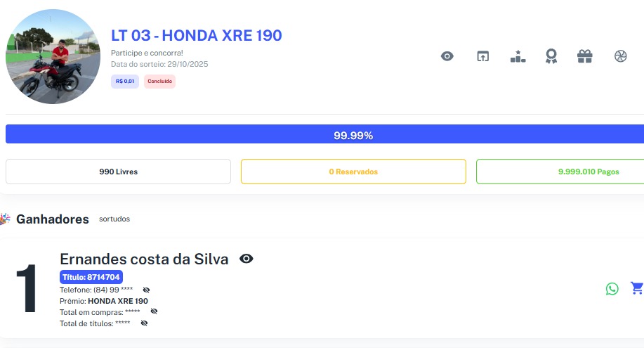Click the Concluído status badge
Viewport: 644px width, 348px height.
(x=159, y=82)
